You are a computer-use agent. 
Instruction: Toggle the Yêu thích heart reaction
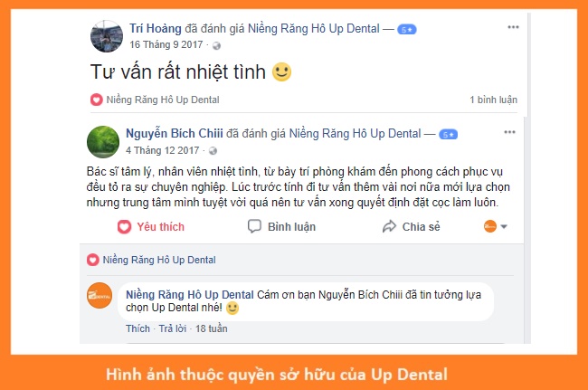pyautogui.click(x=151, y=226)
